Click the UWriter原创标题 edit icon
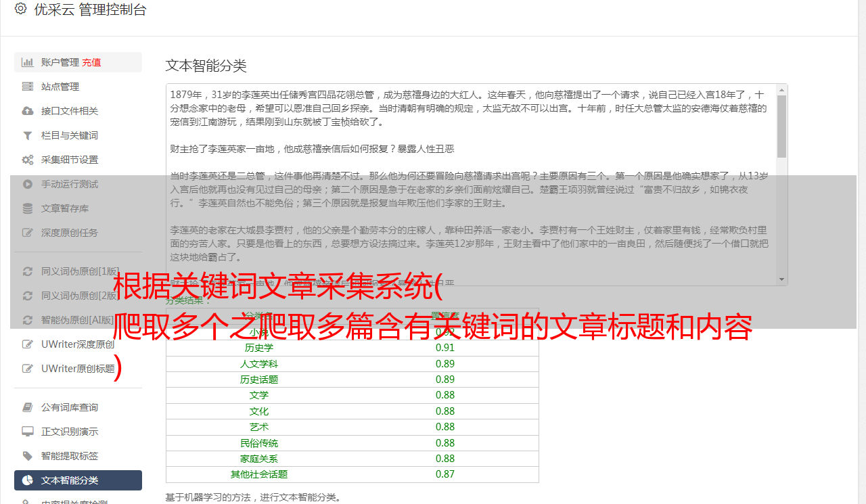866x504 pixels. click(x=28, y=369)
